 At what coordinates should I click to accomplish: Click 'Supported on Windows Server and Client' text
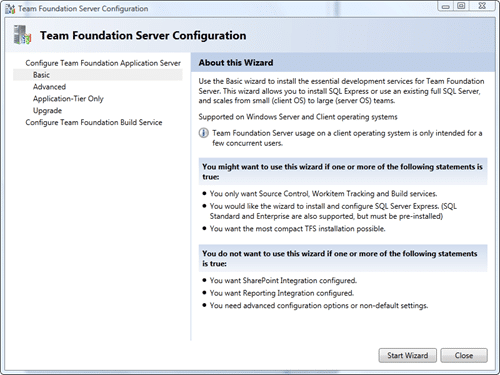[x=298, y=117]
